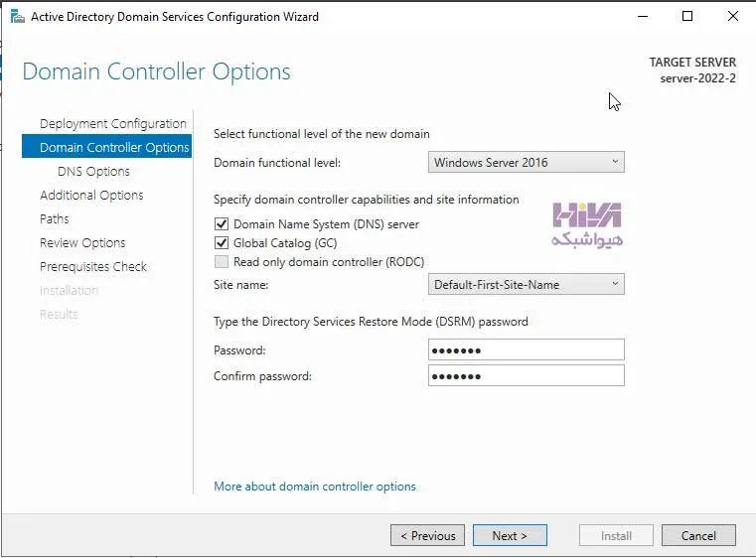Screen dimensions: 756x558
Task: Click the Results step in sidebar
Action: [59, 314]
